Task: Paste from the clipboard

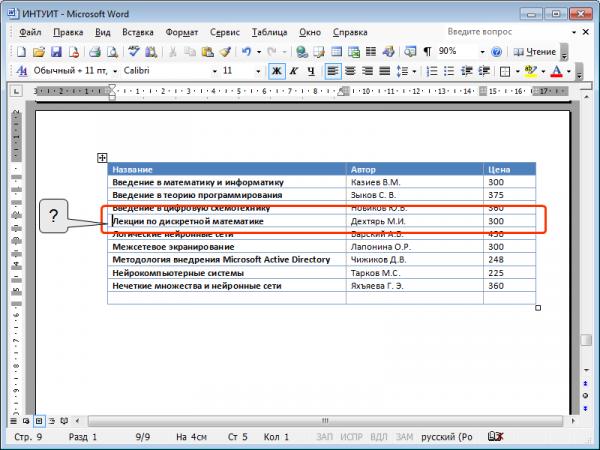Action: coord(207,52)
